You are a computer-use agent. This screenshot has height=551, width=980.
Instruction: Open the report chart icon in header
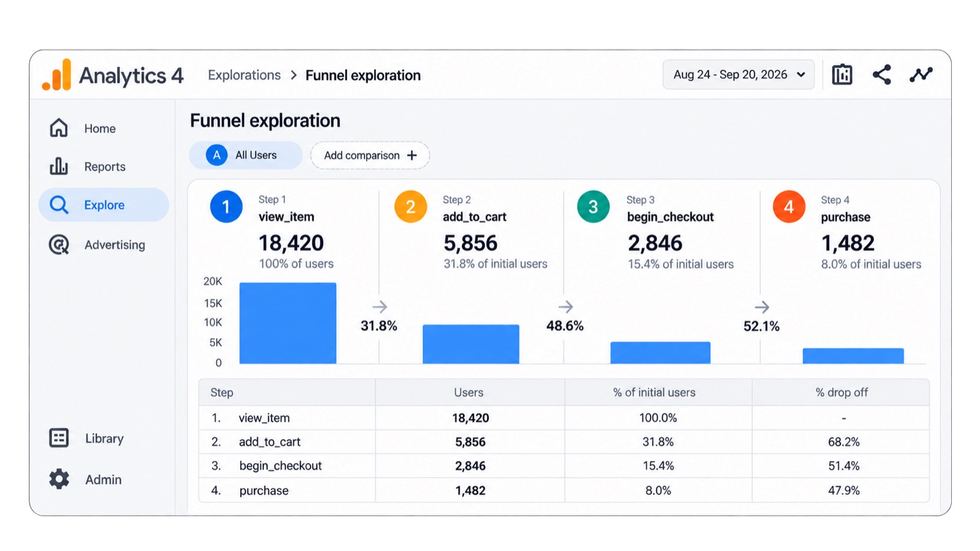pyautogui.click(x=842, y=75)
